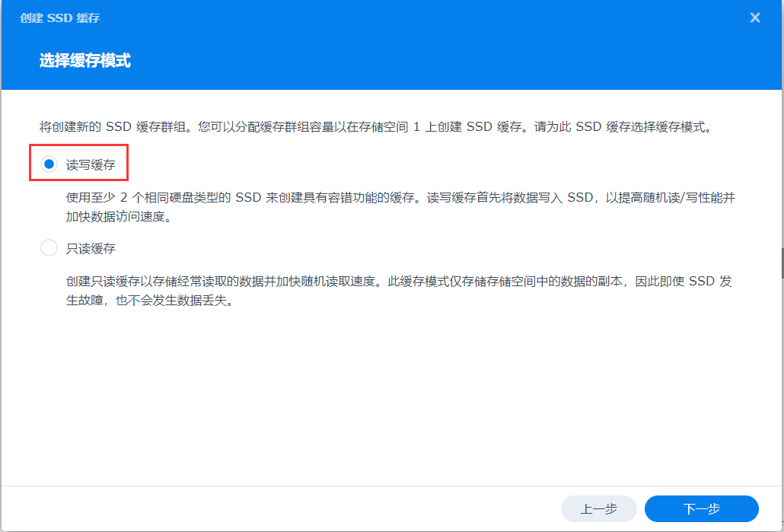Click the description line ending 加快数据访问速度

coord(117,217)
